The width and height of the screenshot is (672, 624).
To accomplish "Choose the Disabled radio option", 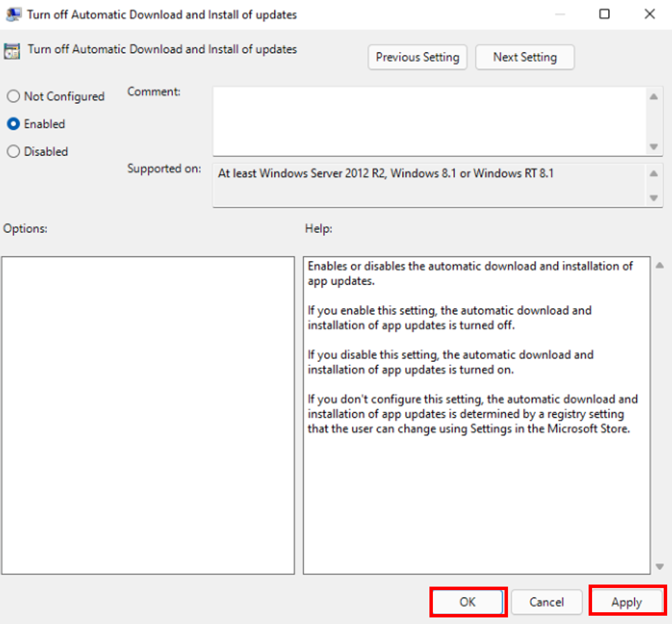I will point(13,152).
